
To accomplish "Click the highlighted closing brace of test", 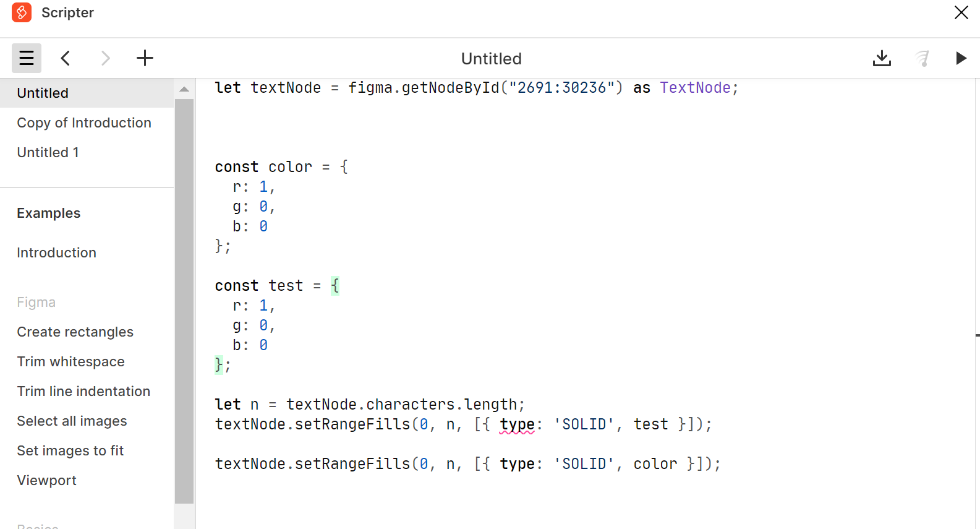I will (x=218, y=365).
